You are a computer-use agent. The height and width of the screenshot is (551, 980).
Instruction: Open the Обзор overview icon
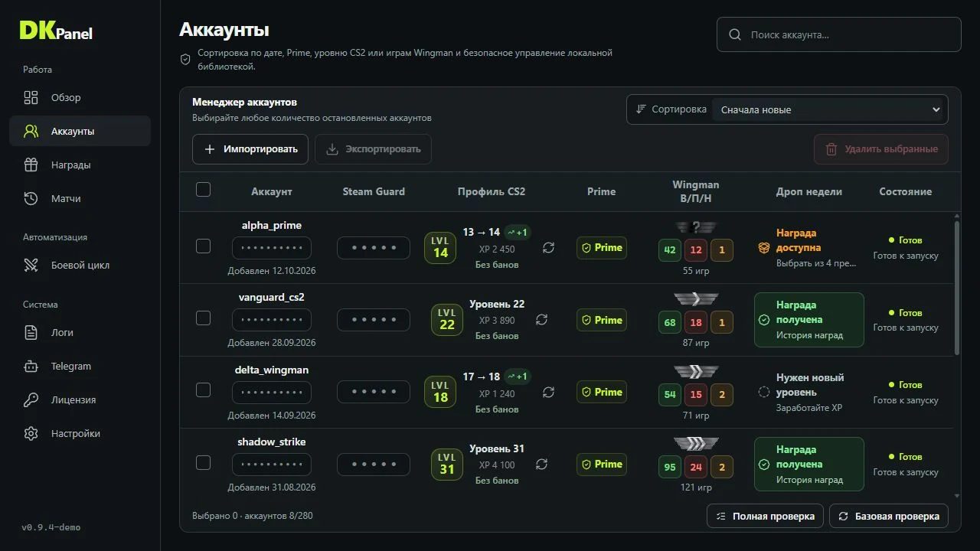coord(31,97)
